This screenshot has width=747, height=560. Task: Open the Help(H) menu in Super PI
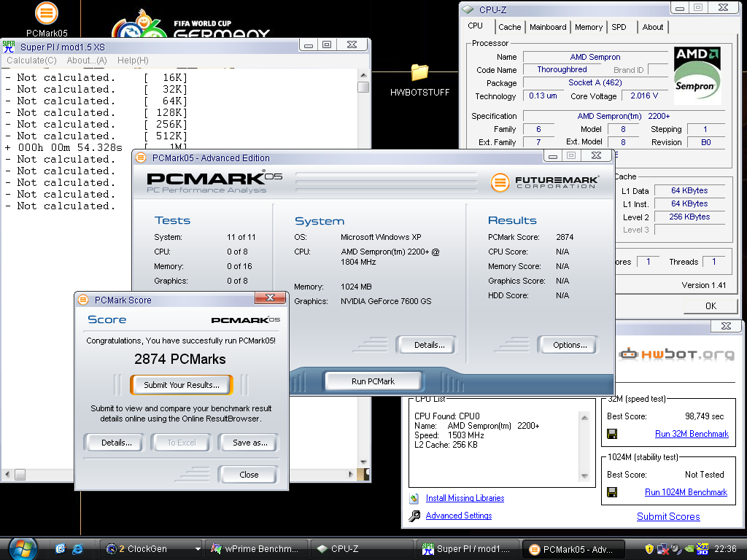[133, 61]
